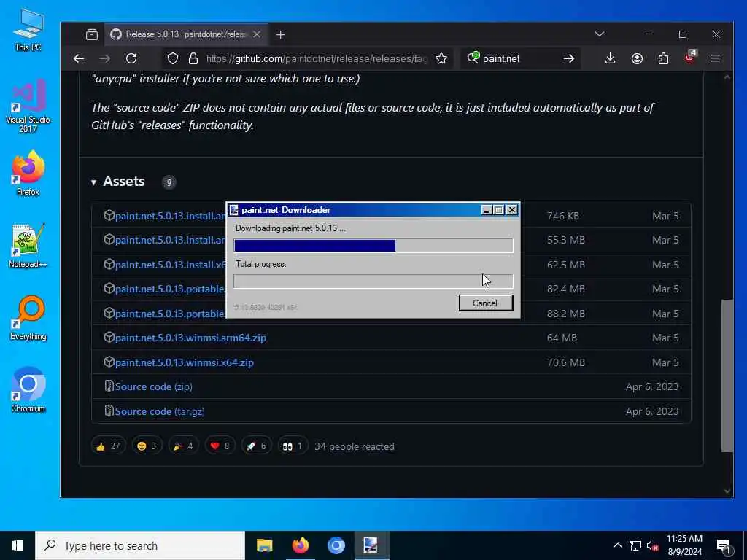Click the uBlock Origin extension icon
Viewport: 747px width, 560px height.
(x=690, y=58)
